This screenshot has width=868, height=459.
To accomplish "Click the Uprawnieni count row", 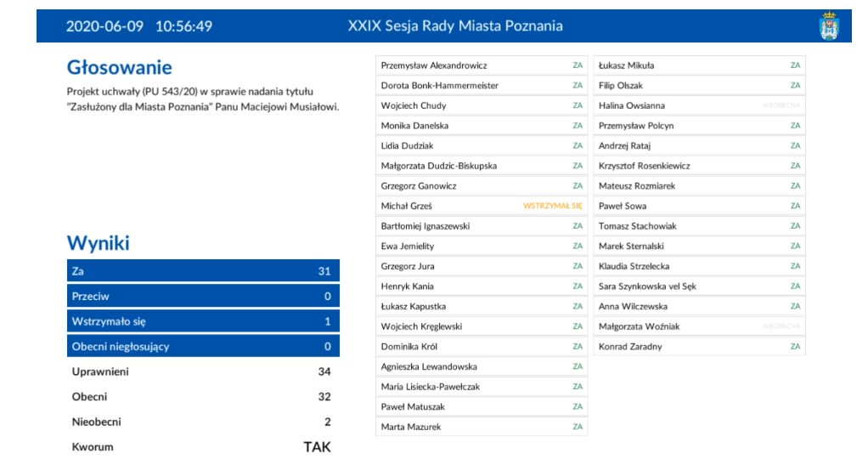I will 201,371.
